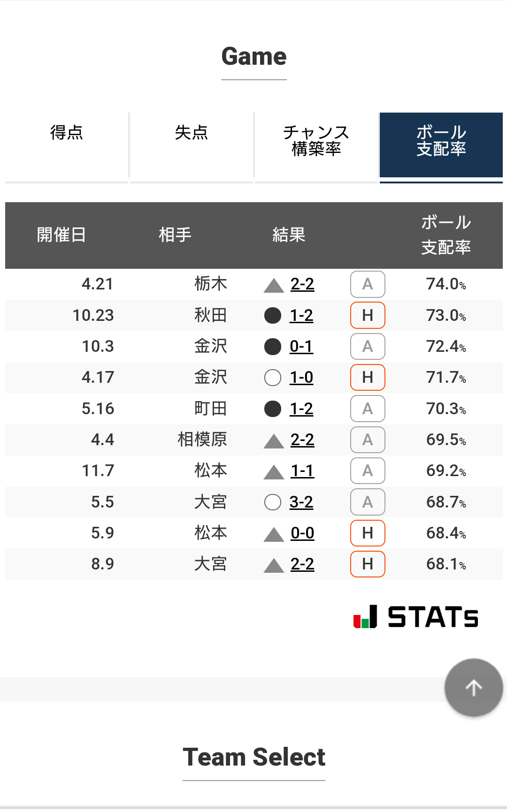Viewport: 507px width, 812px height.
Task: Tap the scroll-to-top arrow button
Action: point(474,688)
